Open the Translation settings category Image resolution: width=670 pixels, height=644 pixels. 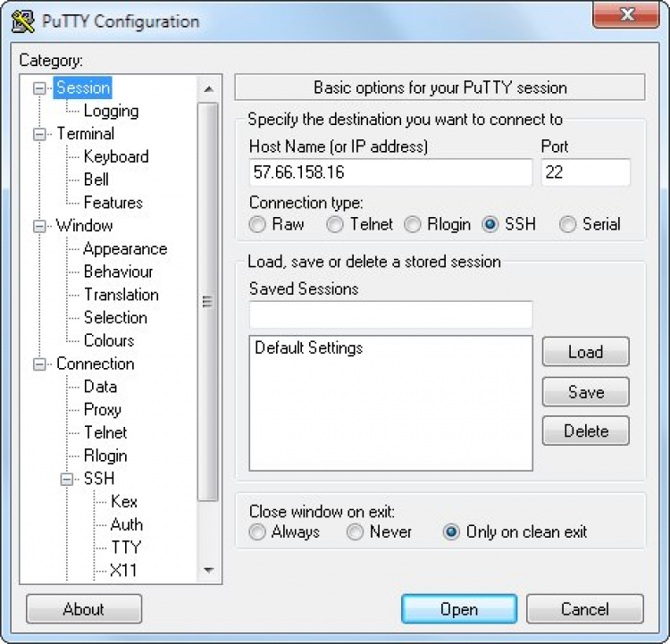[121, 295]
